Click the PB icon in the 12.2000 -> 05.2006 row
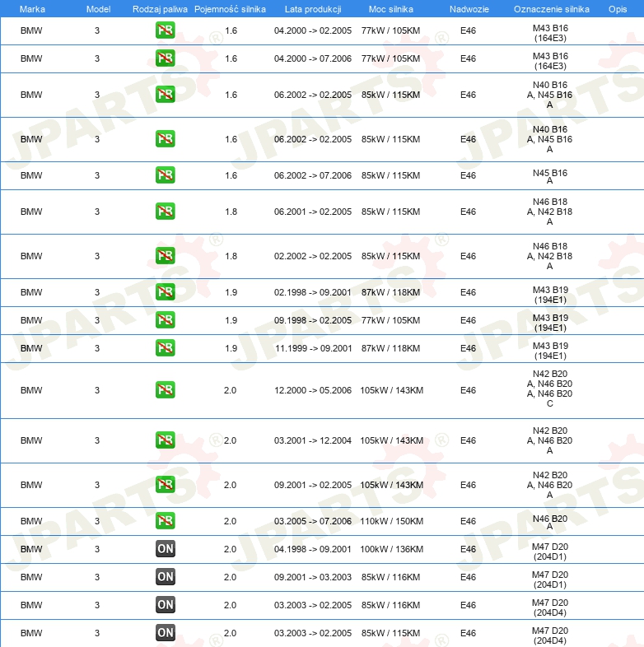 pyautogui.click(x=166, y=390)
